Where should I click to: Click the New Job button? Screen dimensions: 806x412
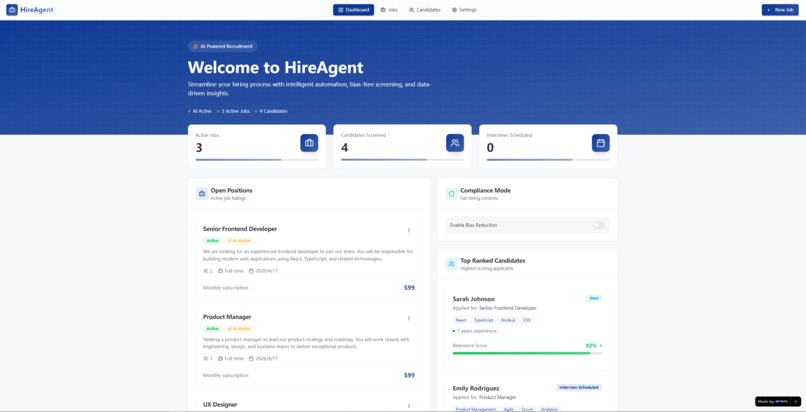pyautogui.click(x=780, y=10)
